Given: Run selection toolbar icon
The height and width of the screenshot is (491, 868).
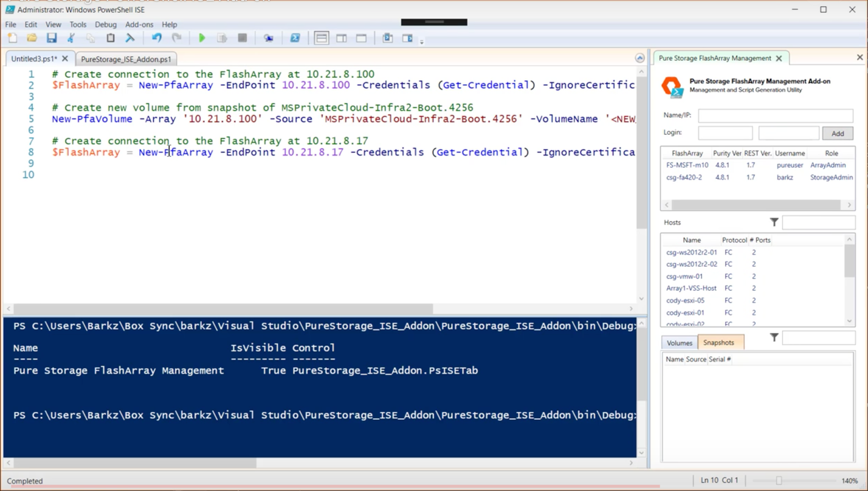Looking at the screenshot, I should (x=222, y=38).
